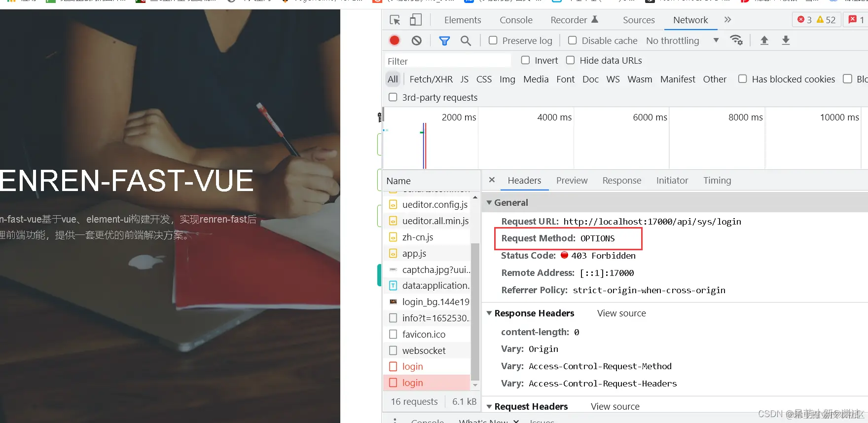Filter requests by Wasm type
The width and height of the screenshot is (868, 423).
640,79
